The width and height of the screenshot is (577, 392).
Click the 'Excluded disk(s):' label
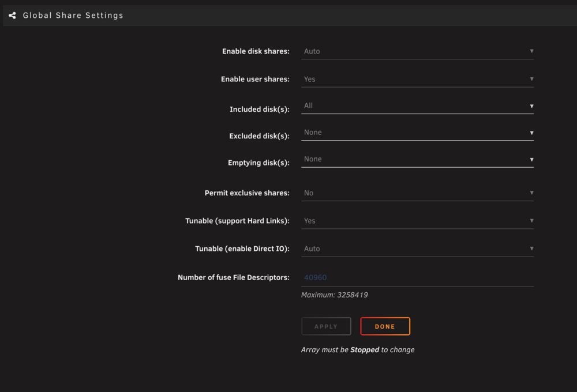click(x=260, y=137)
